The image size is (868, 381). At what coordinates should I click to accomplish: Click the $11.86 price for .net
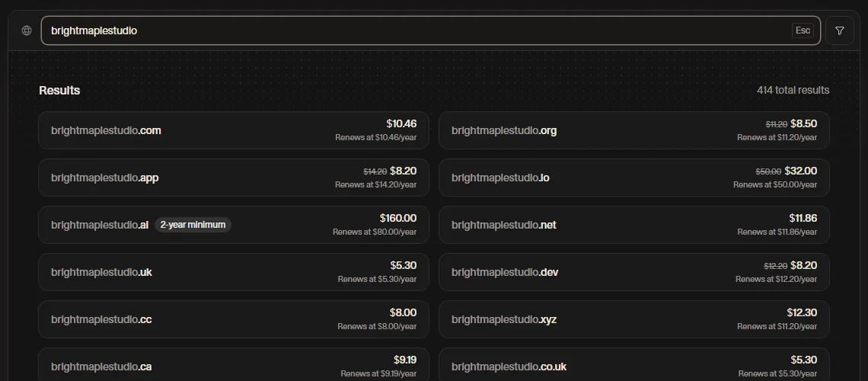coord(803,218)
